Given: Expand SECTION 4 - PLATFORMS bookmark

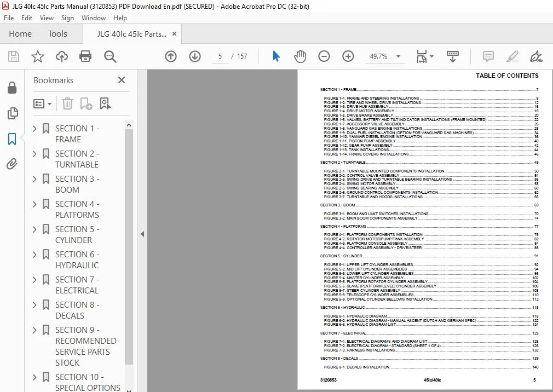Looking at the screenshot, I should pos(34,204).
